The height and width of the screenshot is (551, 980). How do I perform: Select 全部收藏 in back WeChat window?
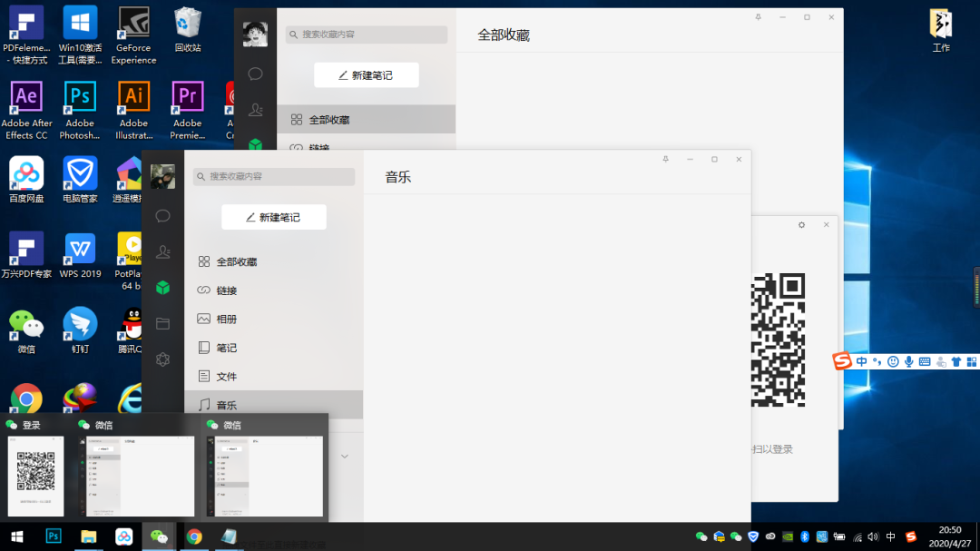click(x=367, y=120)
